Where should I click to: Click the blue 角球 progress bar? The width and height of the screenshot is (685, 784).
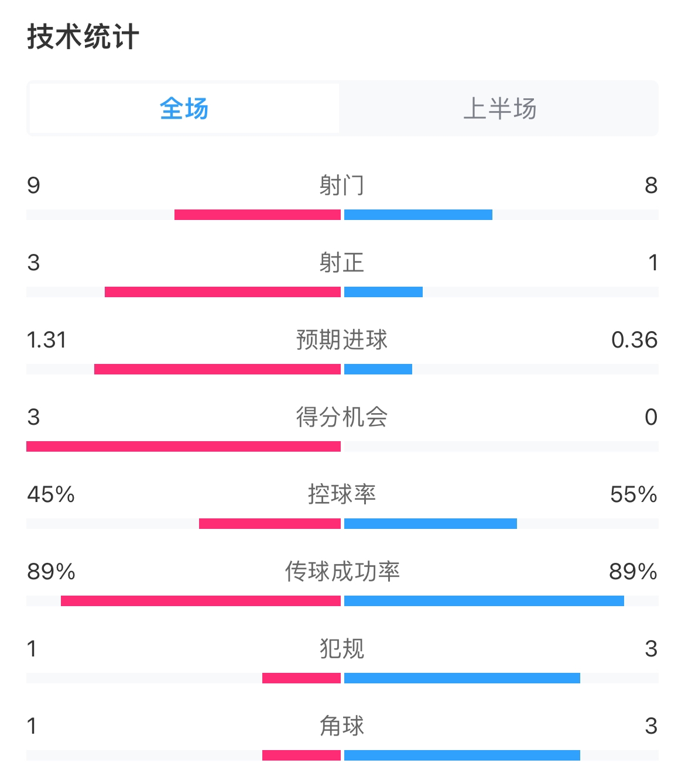pyautogui.click(x=462, y=755)
